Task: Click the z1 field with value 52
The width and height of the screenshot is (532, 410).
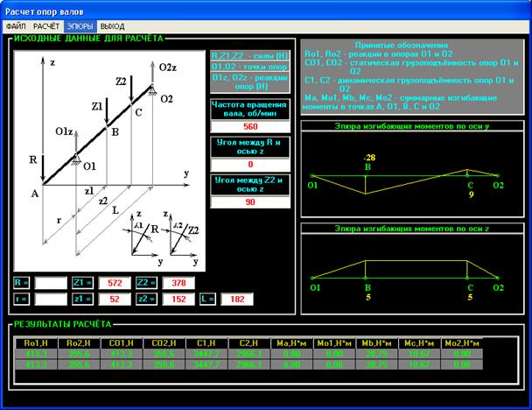Action: [x=115, y=299]
